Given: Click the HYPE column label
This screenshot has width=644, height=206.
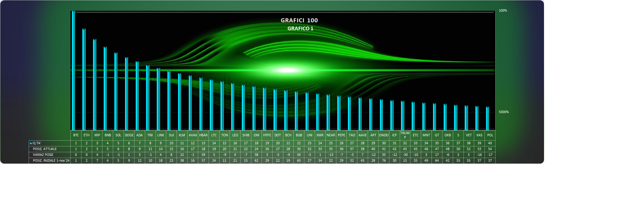Looking at the screenshot, I should pos(267,135).
